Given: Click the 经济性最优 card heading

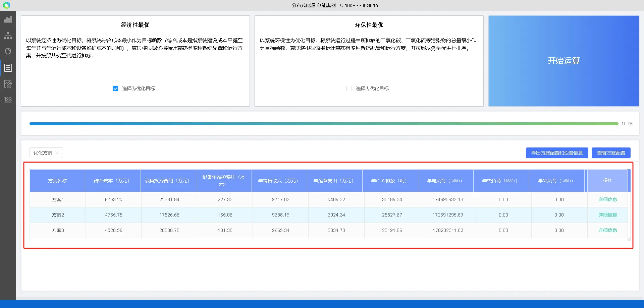Looking at the screenshot, I should pyautogui.click(x=135, y=25).
